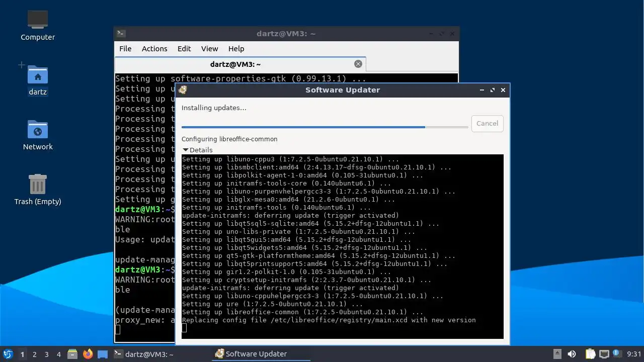Open the Lubuntu start menu icon
This screenshot has height=362, width=644.
coord(8,354)
